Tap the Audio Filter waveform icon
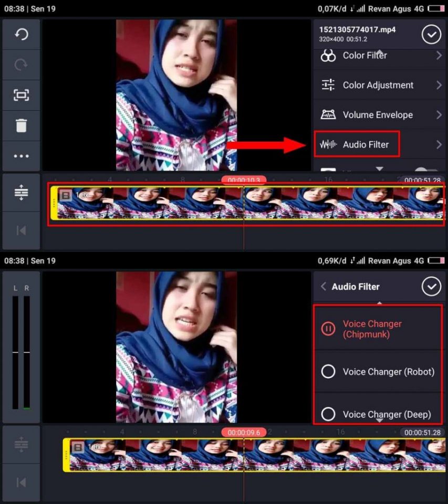Viewport: 448px width, 504px height. [x=328, y=144]
